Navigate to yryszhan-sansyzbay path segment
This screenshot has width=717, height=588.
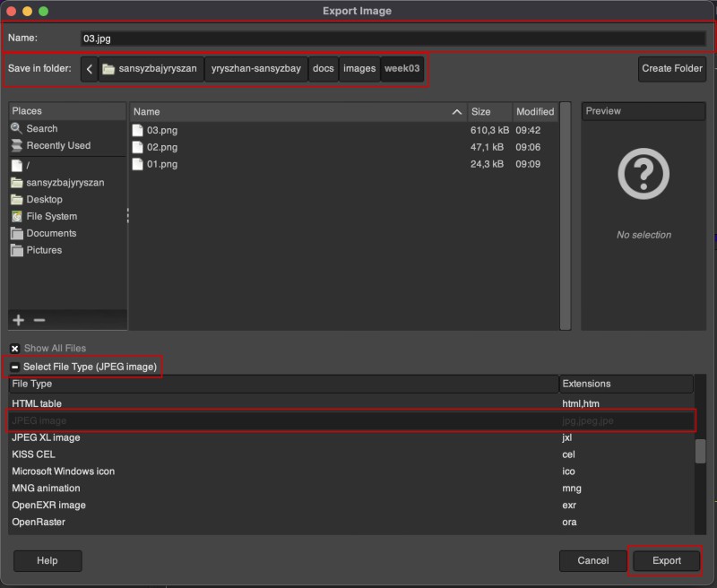pos(256,69)
